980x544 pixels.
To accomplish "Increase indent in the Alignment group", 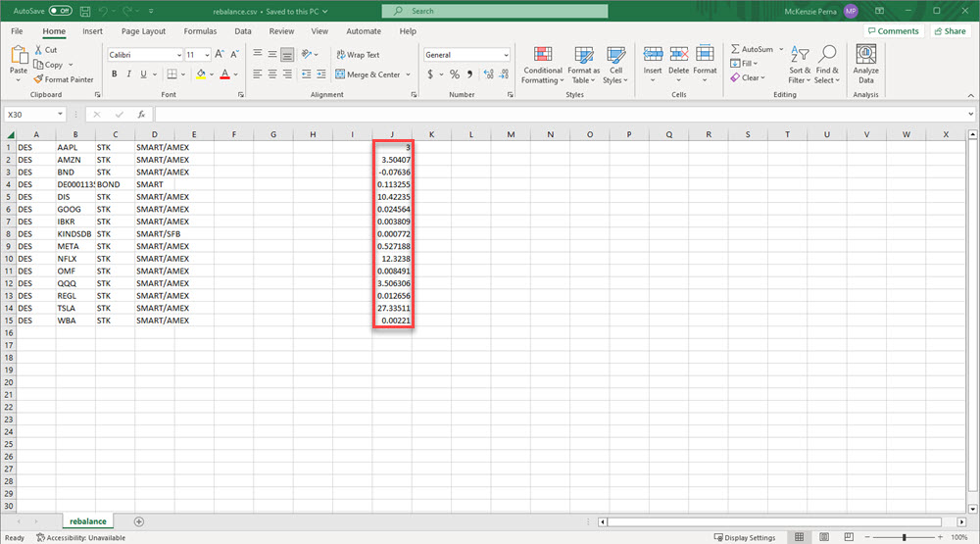I will (x=320, y=74).
